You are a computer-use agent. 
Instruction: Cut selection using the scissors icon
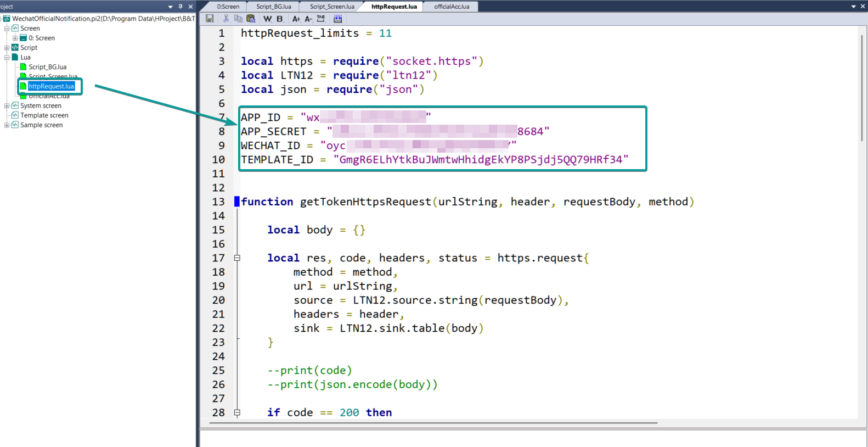226,19
